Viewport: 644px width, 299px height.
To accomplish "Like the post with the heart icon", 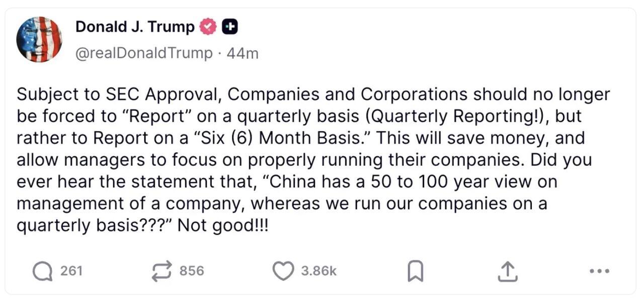I will 283,271.
